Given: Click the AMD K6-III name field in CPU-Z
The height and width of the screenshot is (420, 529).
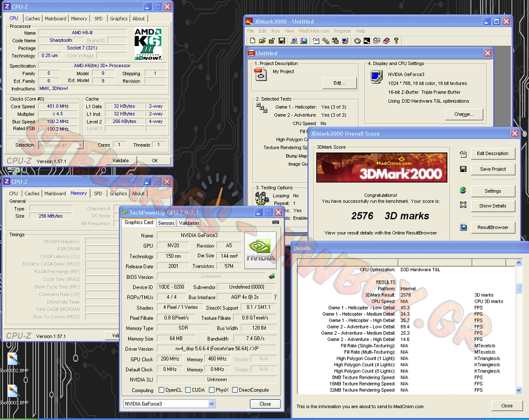Looking at the screenshot, I should (82, 33).
